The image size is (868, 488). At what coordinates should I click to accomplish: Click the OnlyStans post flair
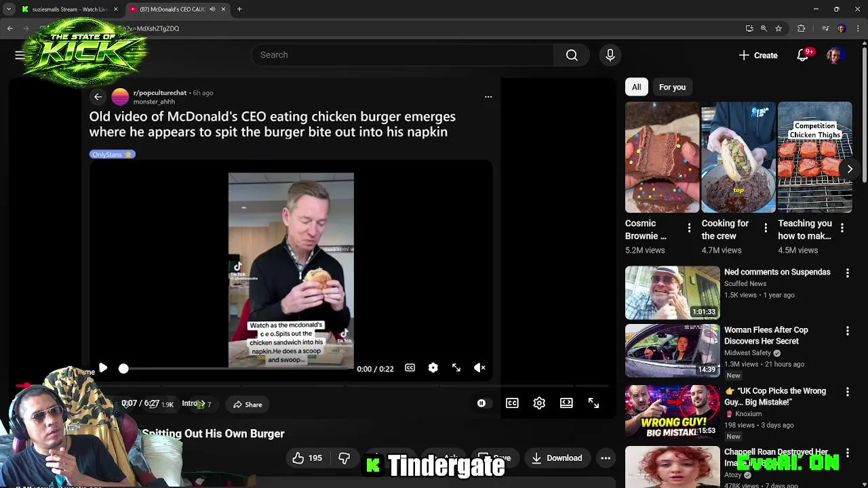[x=112, y=155]
